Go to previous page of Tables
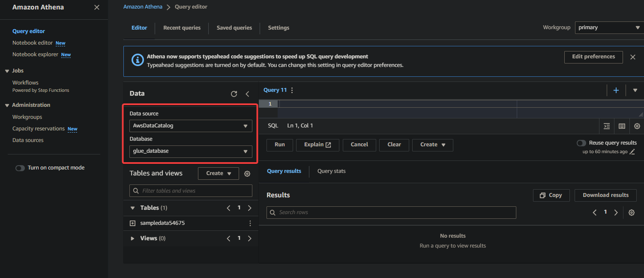Viewport: 644px width, 278px height. [x=229, y=208]
